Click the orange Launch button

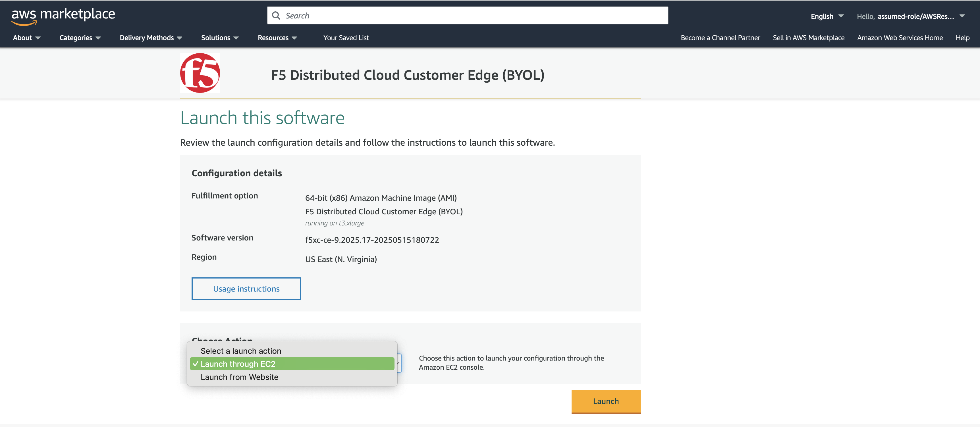click(x=606, y=401)
